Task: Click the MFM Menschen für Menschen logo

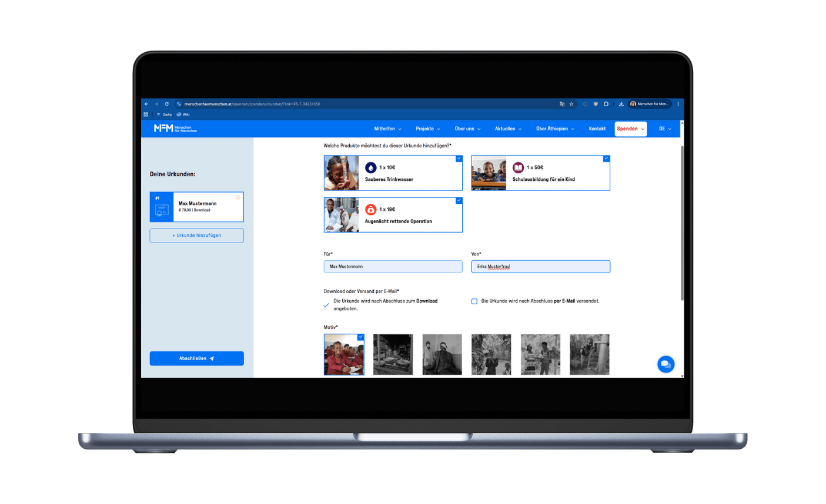Action: click(x=175, y=129)
